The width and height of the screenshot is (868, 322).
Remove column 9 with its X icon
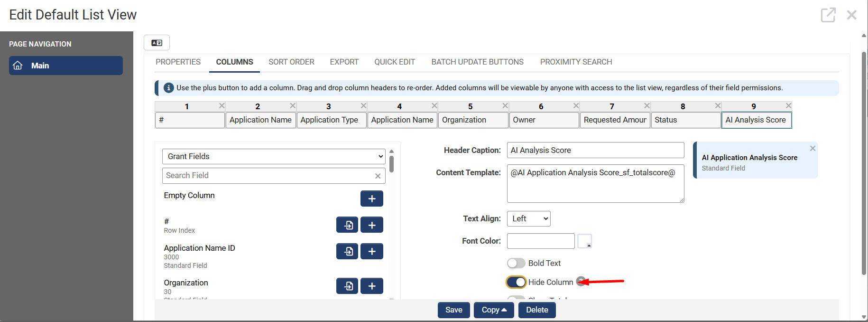pos(788,105)
